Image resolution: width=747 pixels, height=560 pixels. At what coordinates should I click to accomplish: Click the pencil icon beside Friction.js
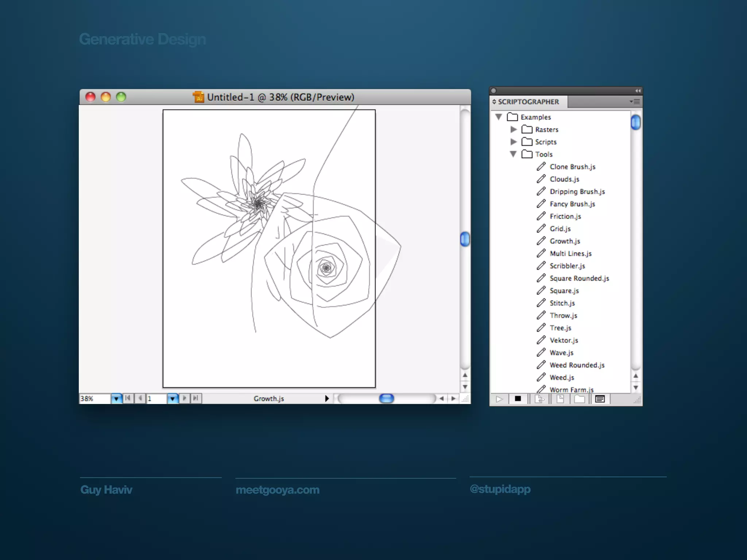(x=541, y=216)
